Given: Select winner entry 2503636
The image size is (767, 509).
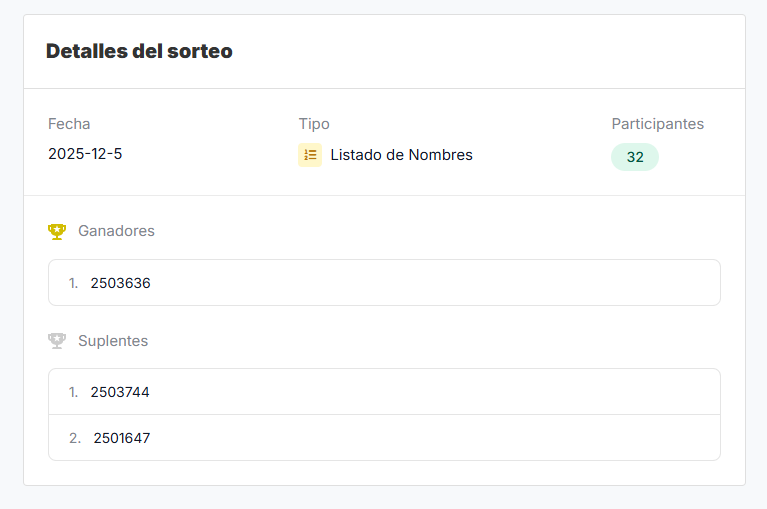Looking at the screenshot, I should pyautogui.click(x=120, y=283).
